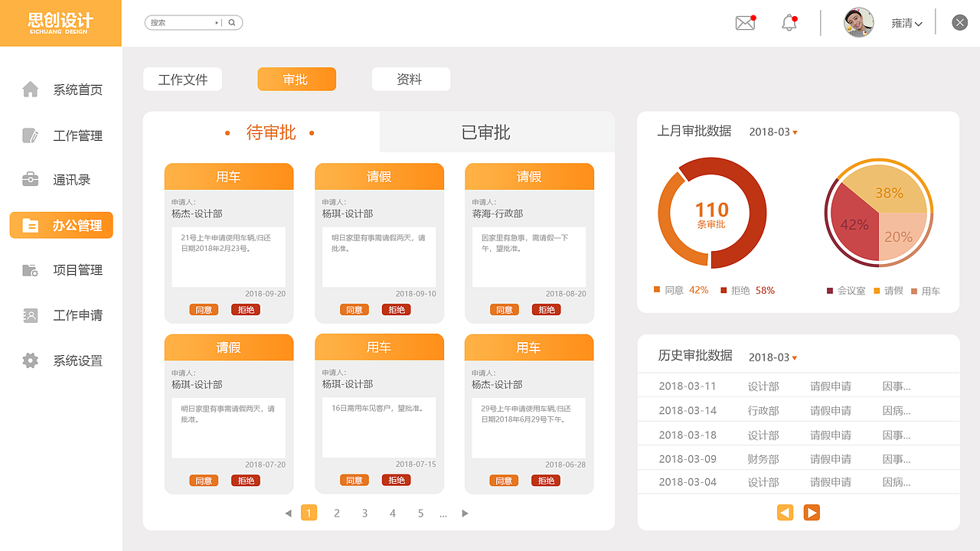Open the 通讯录 contacts icon
The image size is (980, 551).
click(29, 179)
